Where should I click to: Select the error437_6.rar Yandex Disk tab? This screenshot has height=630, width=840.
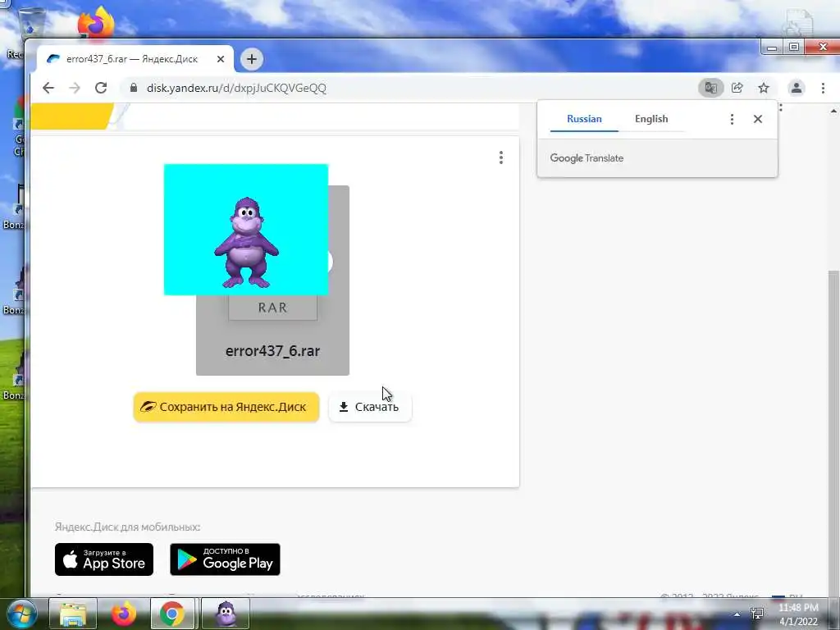coord(132,59)
